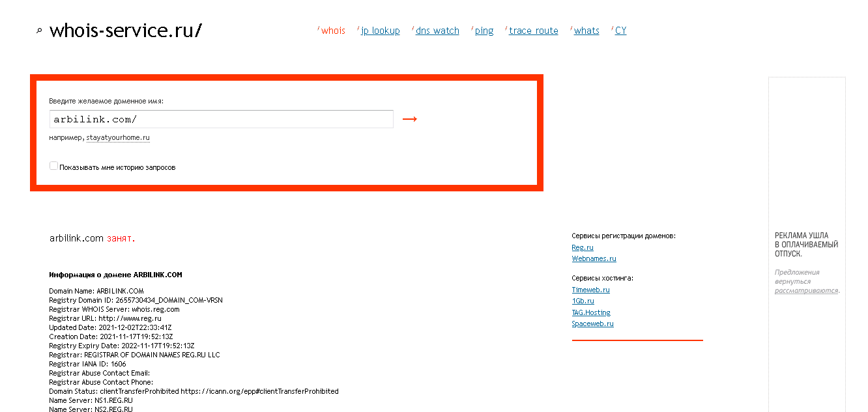The image size is (868, 412).
Task: Click the 'рассматриваются' ad proposals link
Action: (806, 290)
